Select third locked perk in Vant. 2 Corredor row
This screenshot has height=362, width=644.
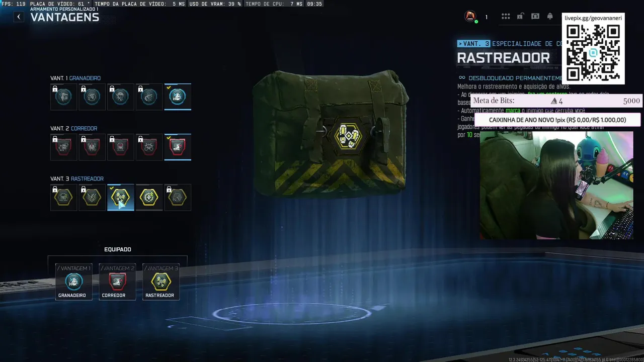121,147
